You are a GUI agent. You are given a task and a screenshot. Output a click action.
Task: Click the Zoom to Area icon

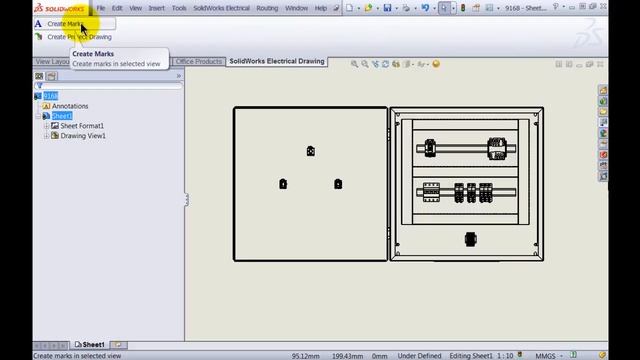[x=365, y=64]
